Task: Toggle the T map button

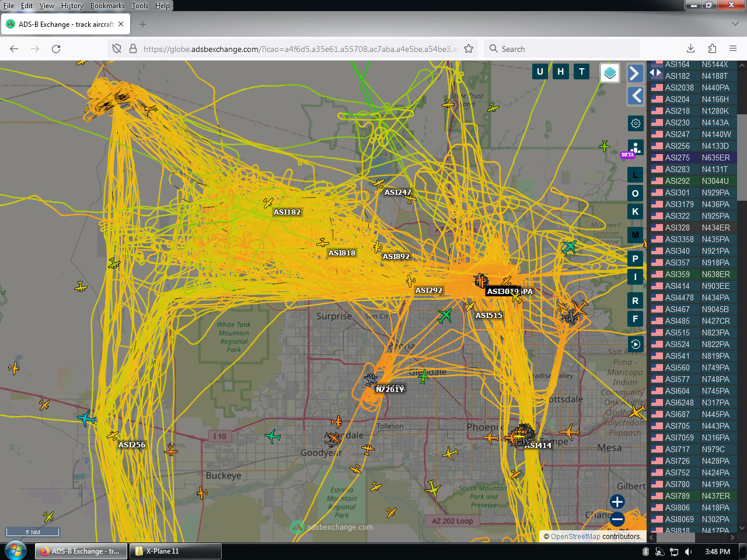Action: coord(582,72)
